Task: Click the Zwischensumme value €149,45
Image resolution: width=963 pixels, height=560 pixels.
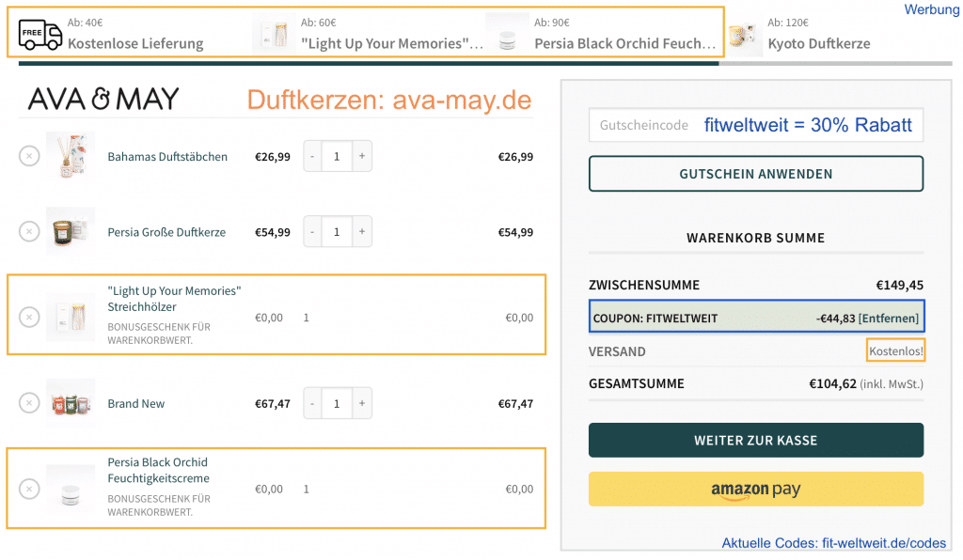Action: tap(899, 285)
